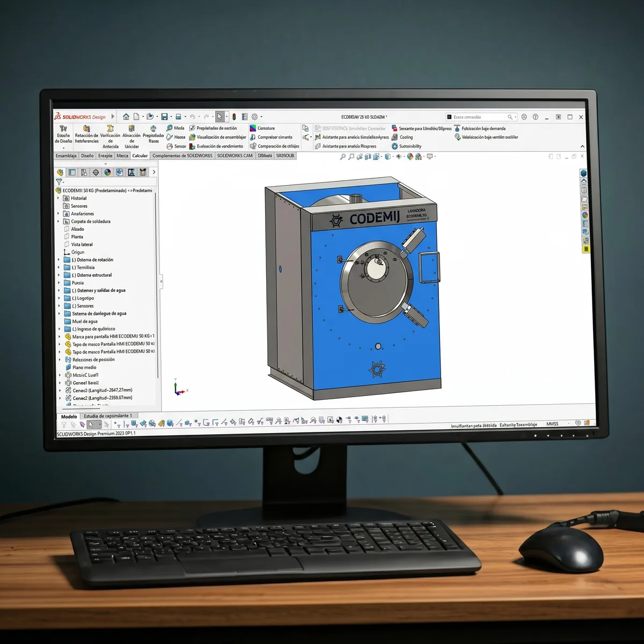Show more manager tabs with the right chevron
644x644 pixels.
click(154, 172)
